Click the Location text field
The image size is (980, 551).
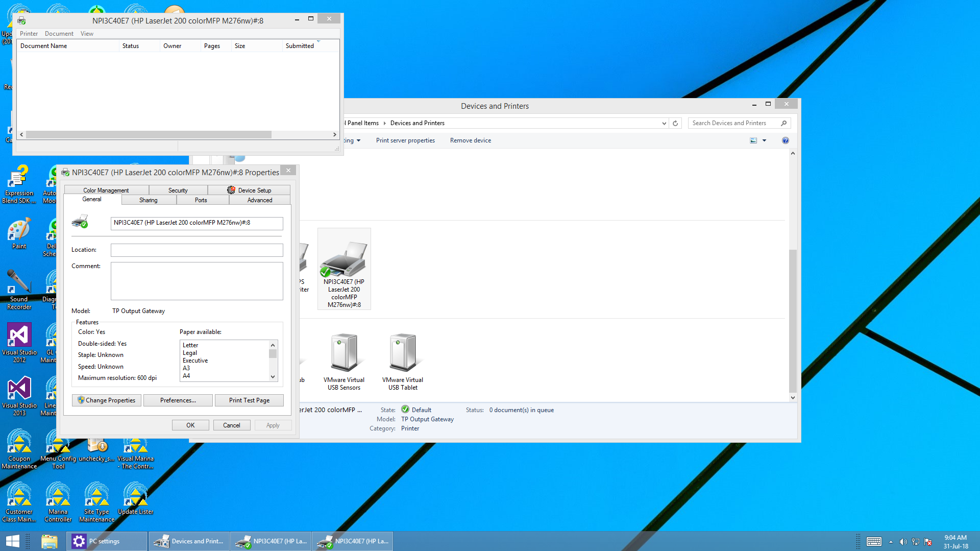tap(197, 250)
